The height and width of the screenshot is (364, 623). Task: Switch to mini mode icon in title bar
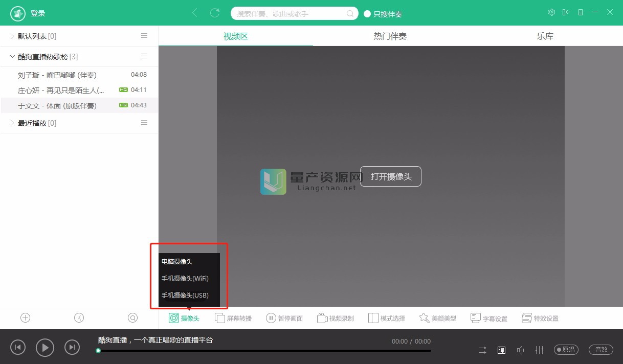pos(581,12)
